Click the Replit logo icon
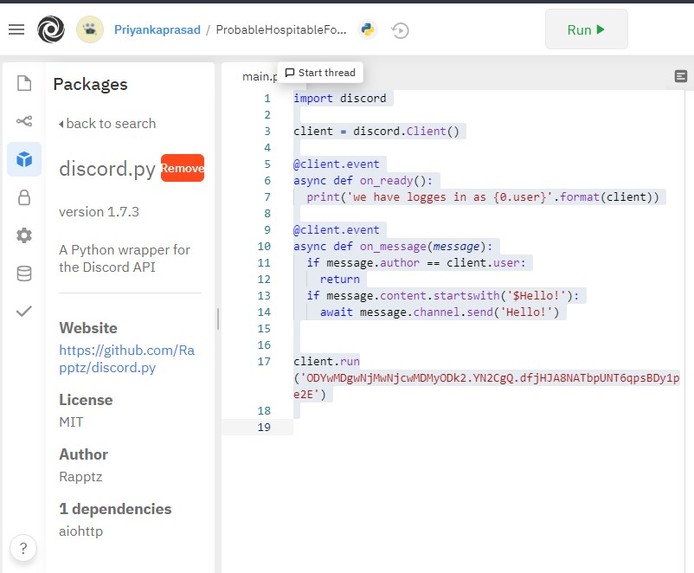The width and height of the screenshot is (694, 573). pos(51,30)
